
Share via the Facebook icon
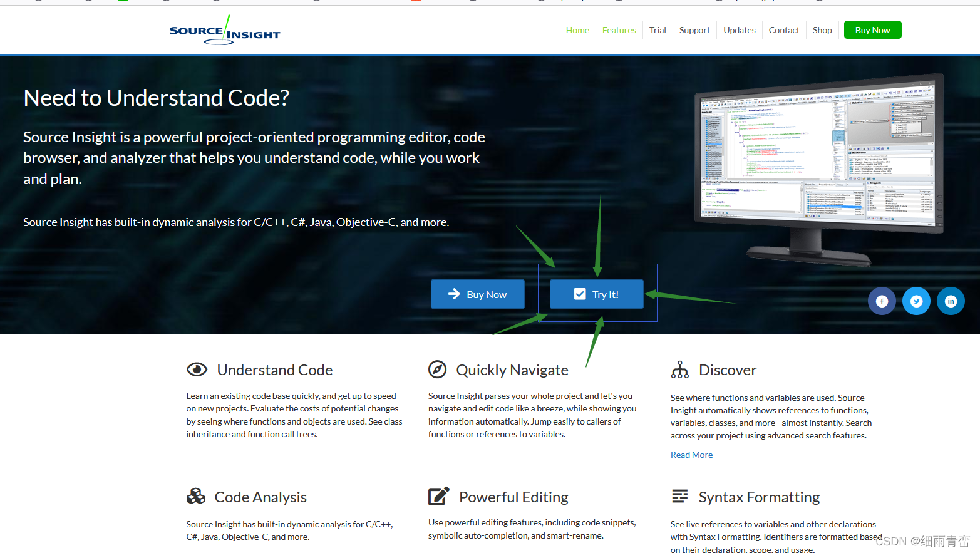pos(882,301)
